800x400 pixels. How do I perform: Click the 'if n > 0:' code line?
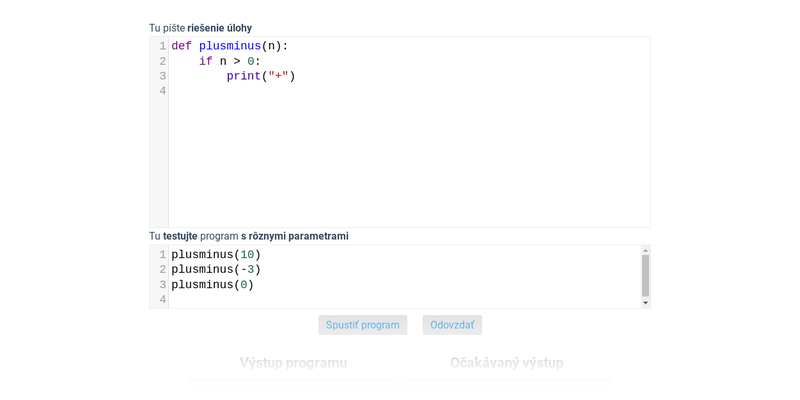[230, 61]
